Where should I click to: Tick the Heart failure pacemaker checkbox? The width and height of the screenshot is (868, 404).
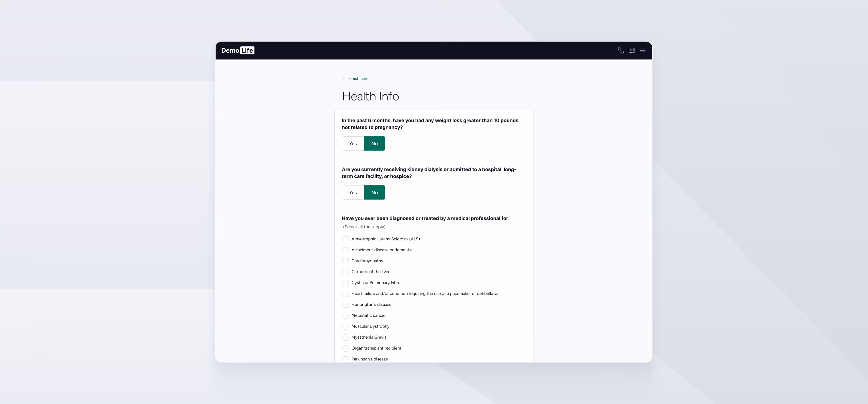pyautogui.click(x=345, y=294)
